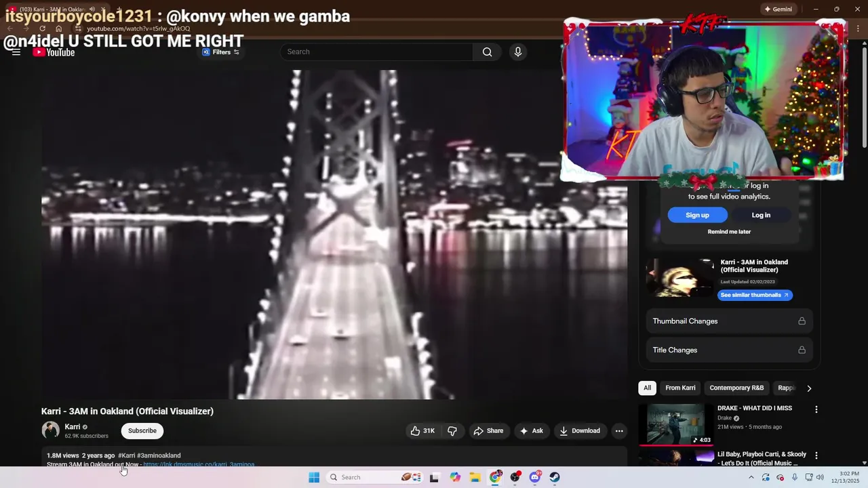The width and height of the screenshot is (868, 488).
Task: Click See similar thumbnails button
Action: coord(755,295)
